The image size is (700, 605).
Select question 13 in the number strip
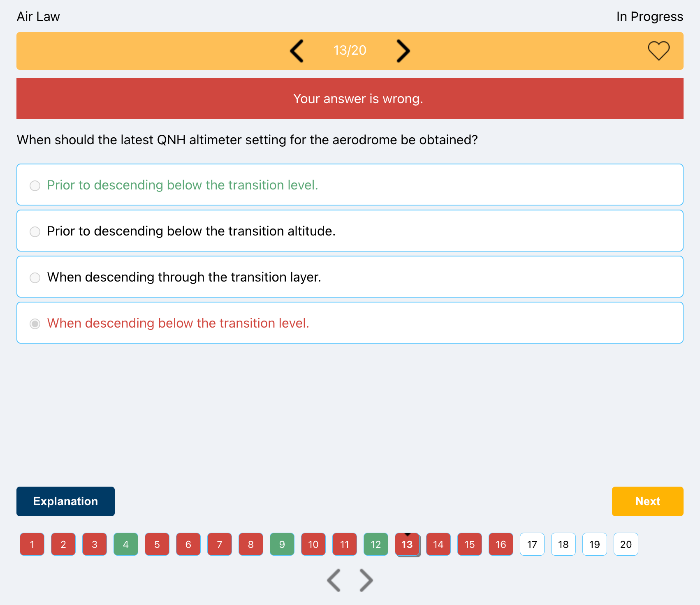[407, 544]
